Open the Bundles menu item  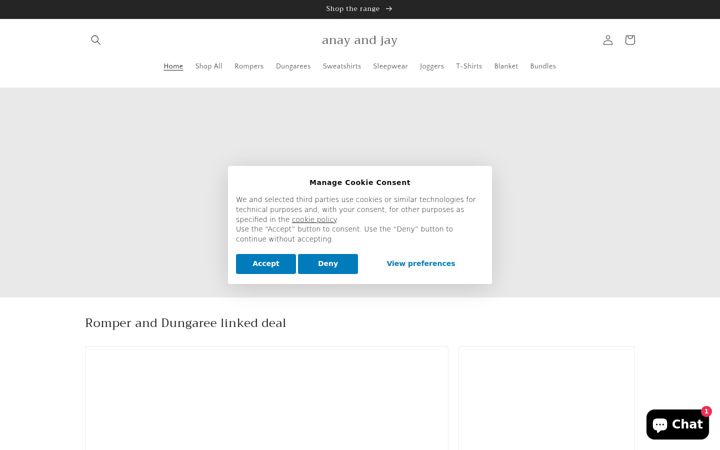(x=543, y=66)
